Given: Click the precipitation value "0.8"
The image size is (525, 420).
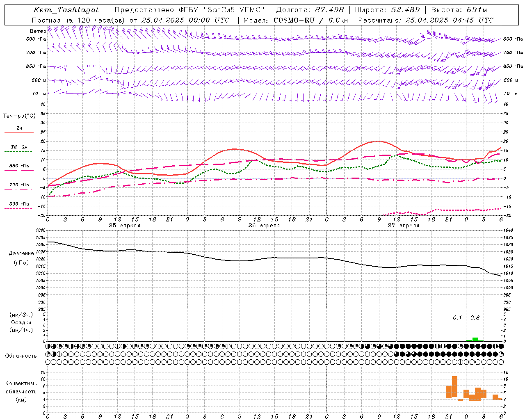Looking at the screenshot, I should coord(475,317).
